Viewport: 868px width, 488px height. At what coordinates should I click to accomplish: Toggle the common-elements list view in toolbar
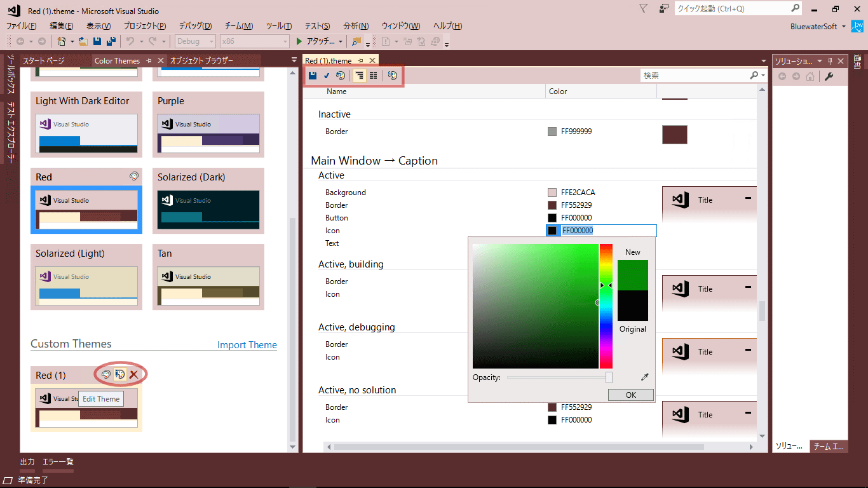tap(360, 75)
